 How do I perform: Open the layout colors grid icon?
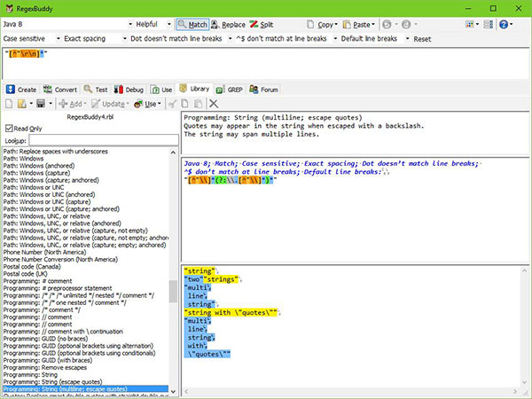tap(469, 25)
